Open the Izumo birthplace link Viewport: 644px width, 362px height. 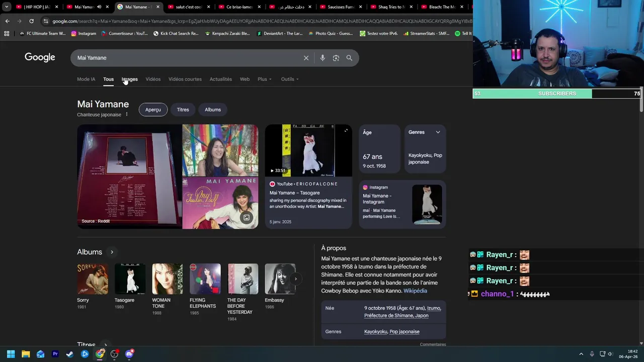click(434, 308)
